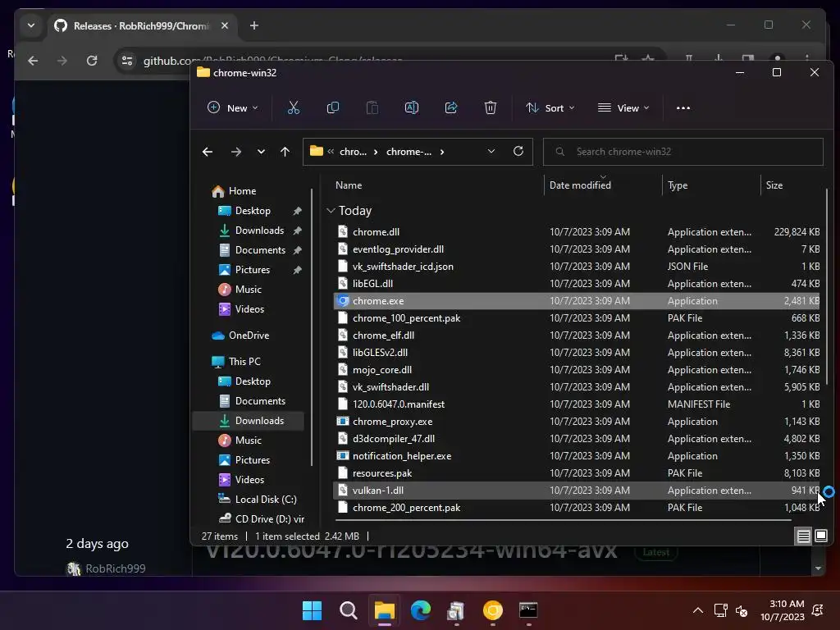The image size is (840, 630).
Task: Open the Sort options dropdown
Action: (x=550, y=107)
